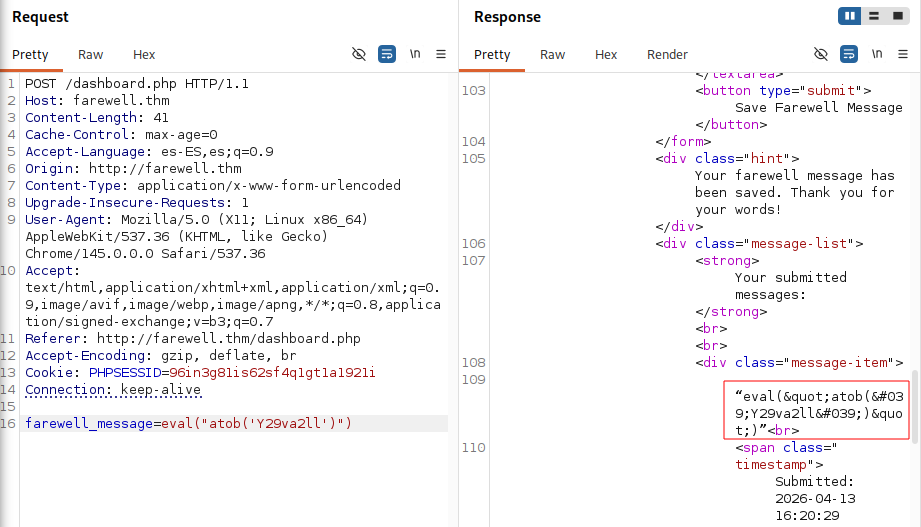Toggle word wrap icon in Response panel
Image resolution: width=921 pixels, height=527 pixels.
pos(849,54)
